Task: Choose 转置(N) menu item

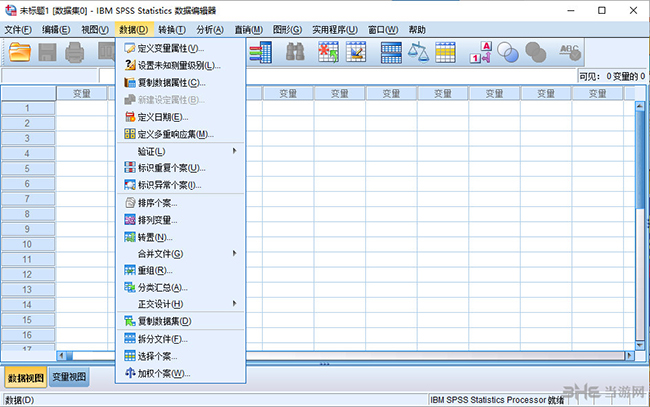Action: tap(181, 237)
